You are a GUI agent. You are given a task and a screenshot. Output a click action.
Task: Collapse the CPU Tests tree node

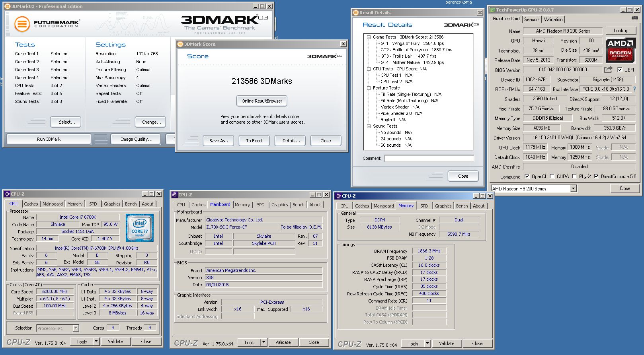coord(369,69)
